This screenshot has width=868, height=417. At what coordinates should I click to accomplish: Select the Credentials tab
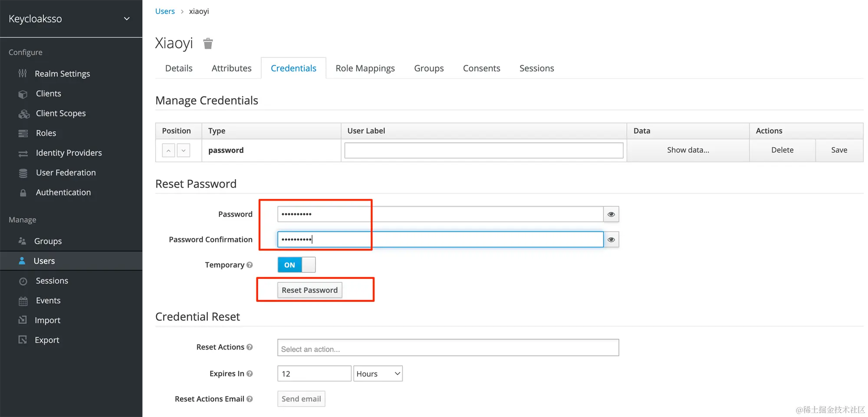[x=293, y=68]
